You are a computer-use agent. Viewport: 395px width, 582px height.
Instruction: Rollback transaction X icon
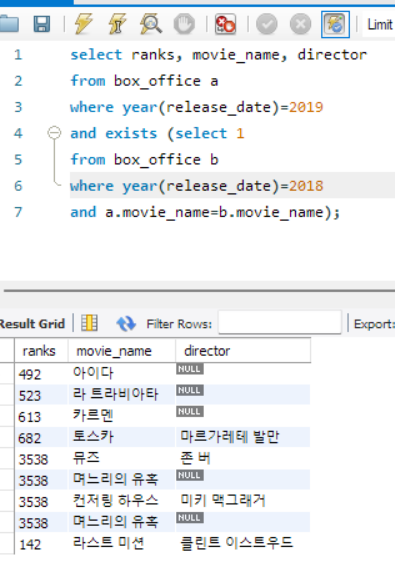[300, 24]
